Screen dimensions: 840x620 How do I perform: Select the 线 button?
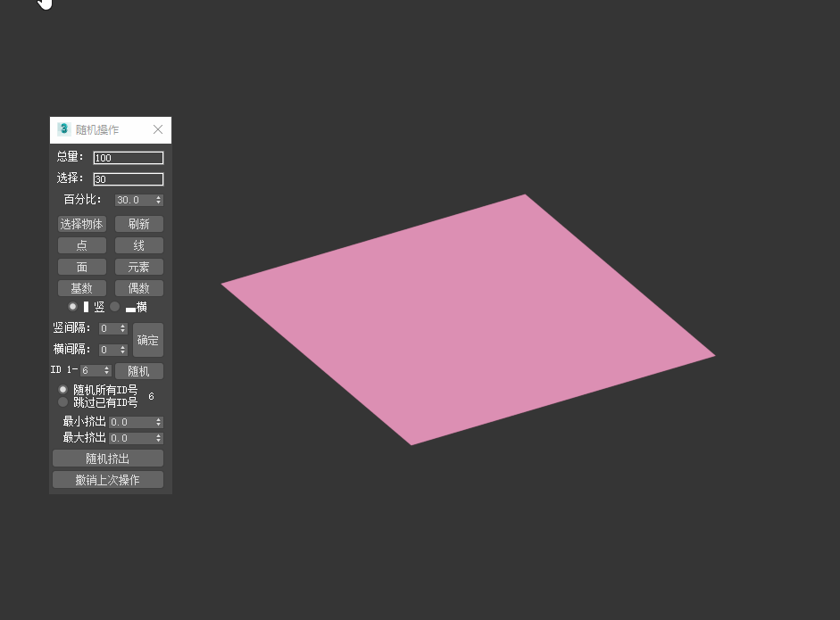coord(138,245)
